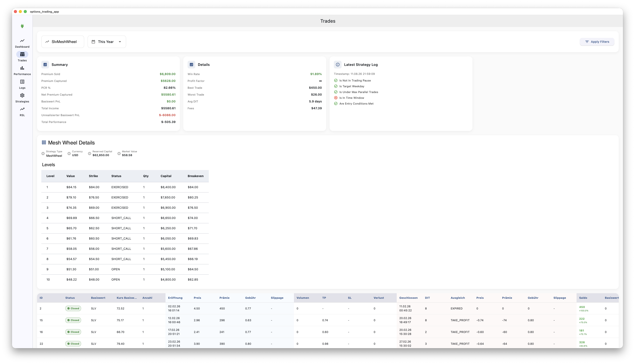Select level 4 value $69.89
The width and height of the screenshot is (635, 364).
coord(72,218)
